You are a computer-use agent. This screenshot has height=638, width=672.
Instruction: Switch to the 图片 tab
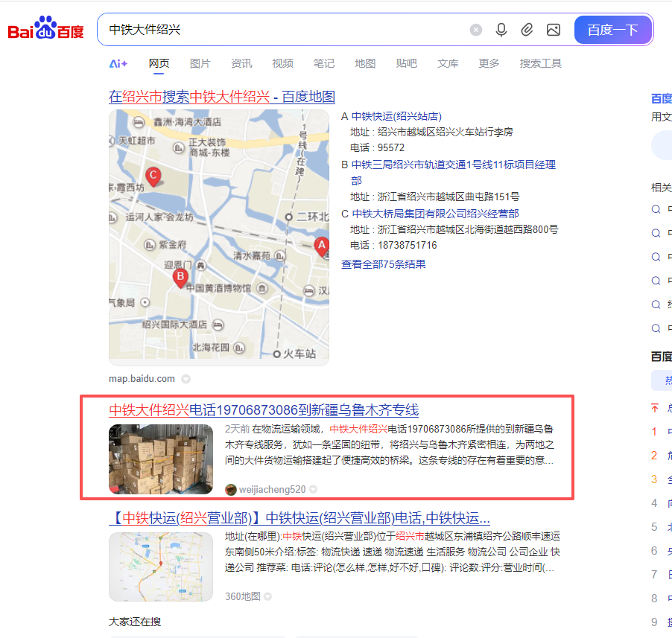[x=200, y=63]
